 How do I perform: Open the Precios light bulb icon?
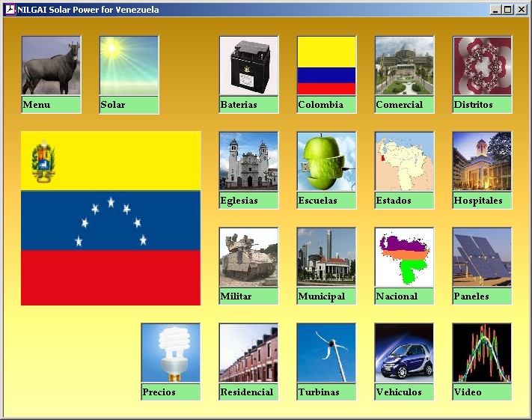pos(171,353)
